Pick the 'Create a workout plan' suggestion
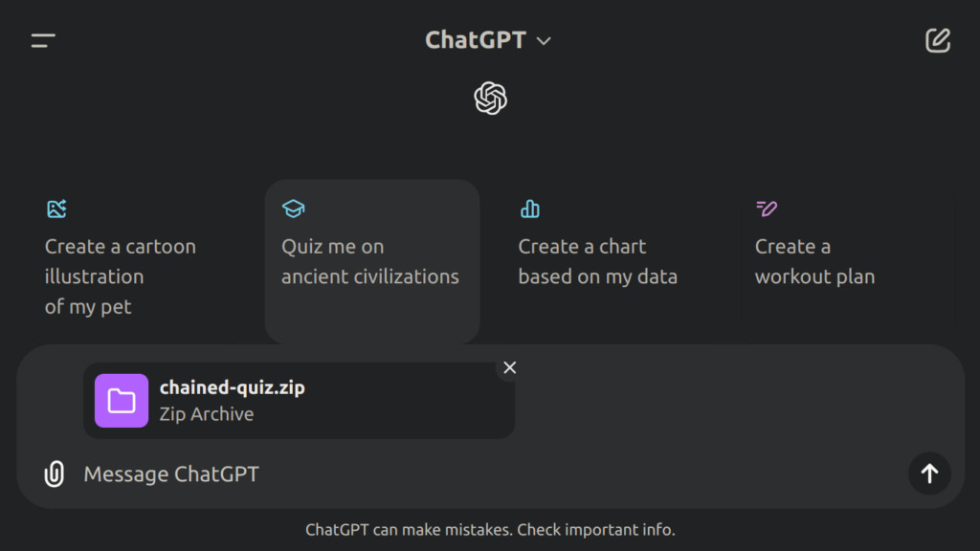980x551 pixels. point(814,261)
